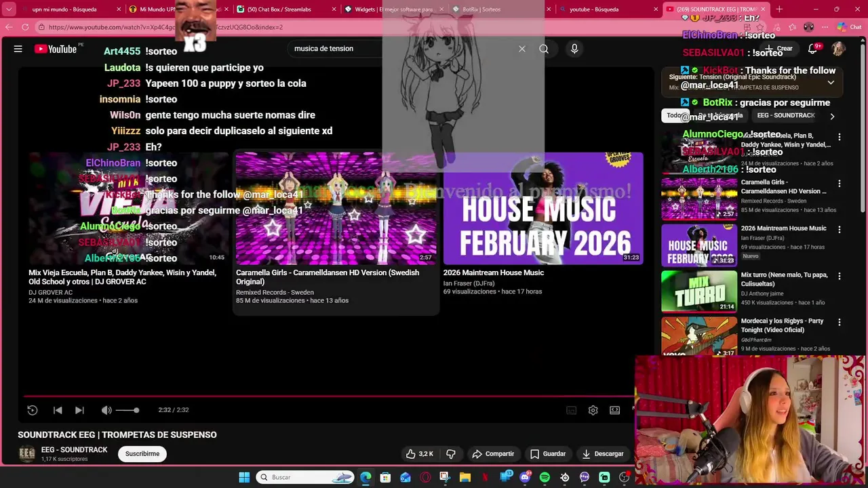
Task: Clear the search text with the X icon
Action: 522,49
